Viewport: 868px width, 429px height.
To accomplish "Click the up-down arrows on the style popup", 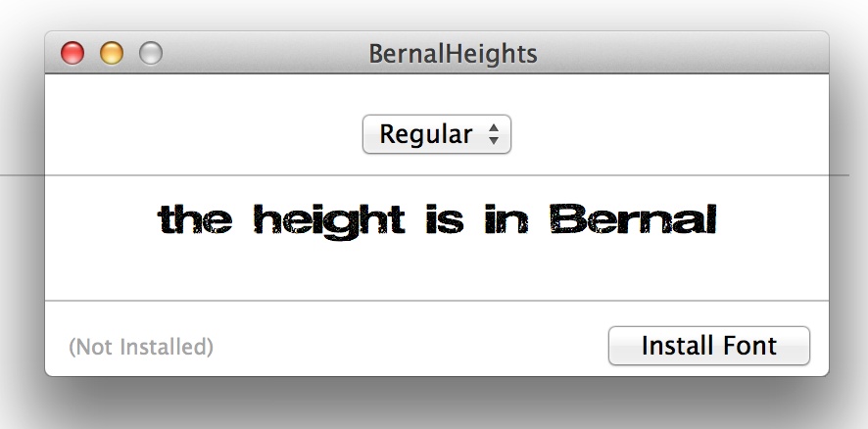I will click(x=495, y=134).
